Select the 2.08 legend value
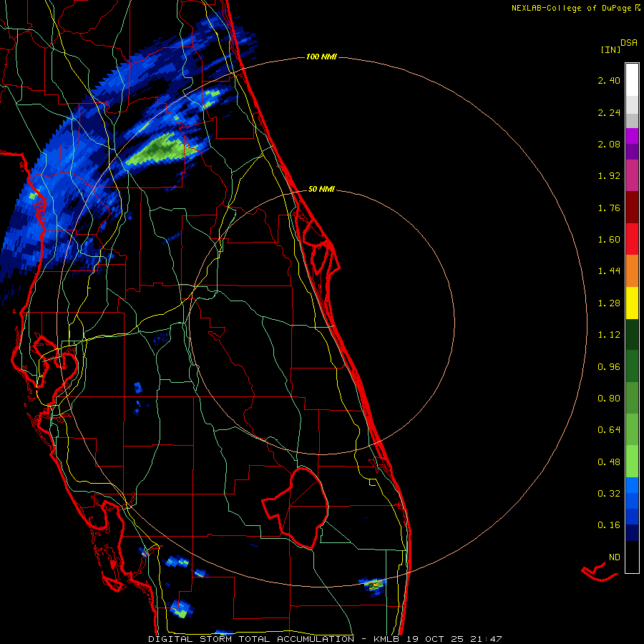The image size is (644, 644). point(609,144)
